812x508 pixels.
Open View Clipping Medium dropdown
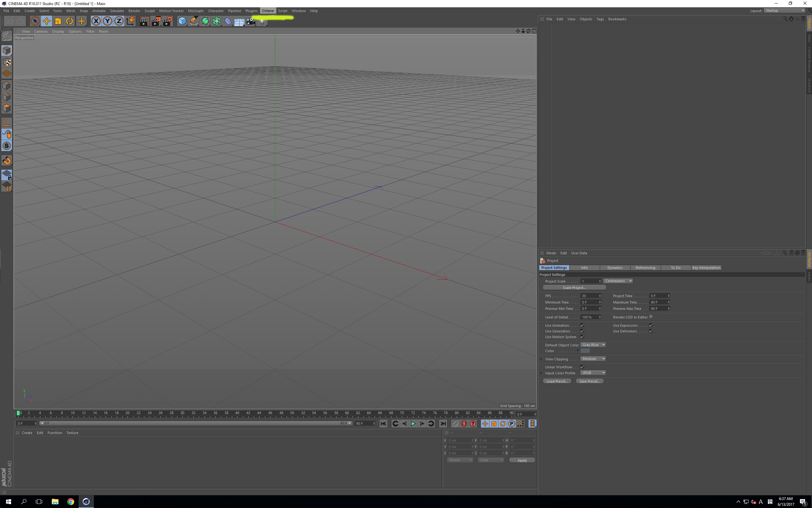[593, 359]
